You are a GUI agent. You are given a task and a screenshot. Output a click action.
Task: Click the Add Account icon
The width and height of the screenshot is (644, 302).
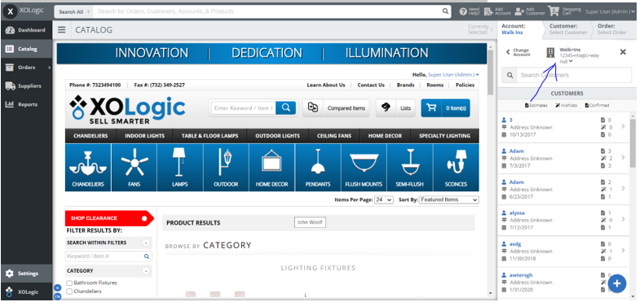489,11
